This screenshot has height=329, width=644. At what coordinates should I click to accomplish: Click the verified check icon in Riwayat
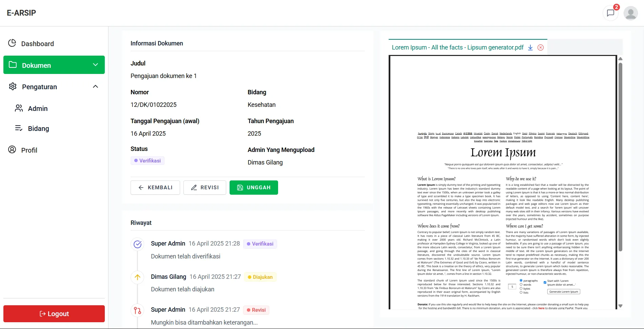click(137, 244)
